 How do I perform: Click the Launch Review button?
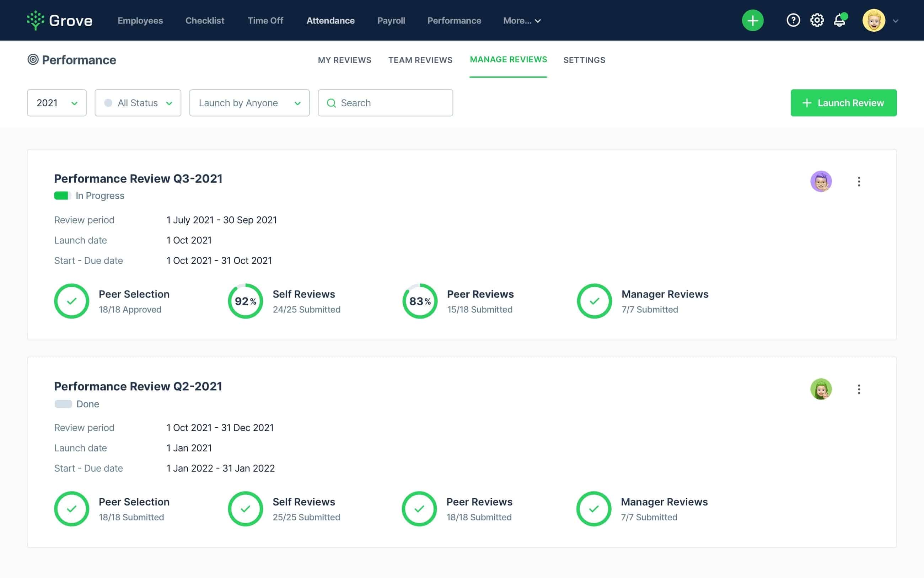pyautogui.click(x=843, y=102)
